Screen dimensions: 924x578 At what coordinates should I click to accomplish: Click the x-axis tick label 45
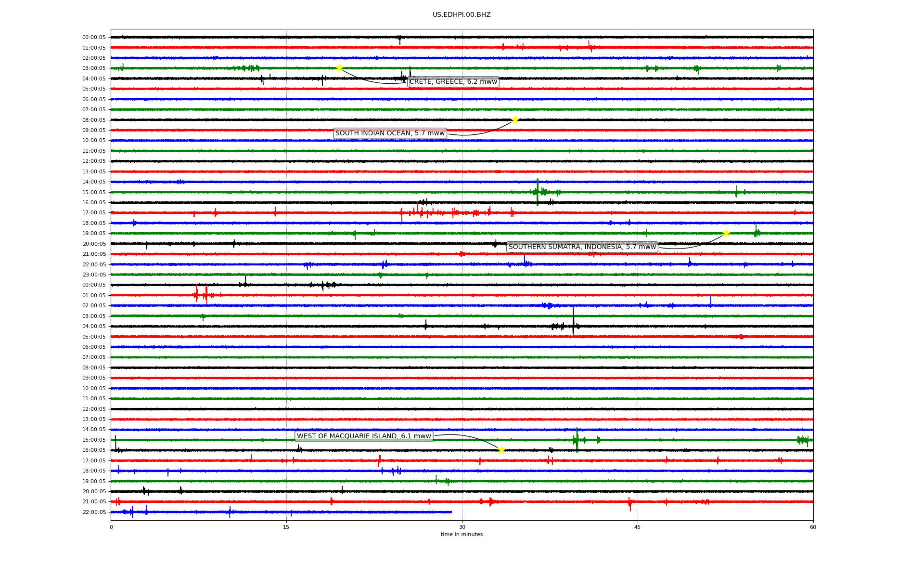(x=638, y=527)
